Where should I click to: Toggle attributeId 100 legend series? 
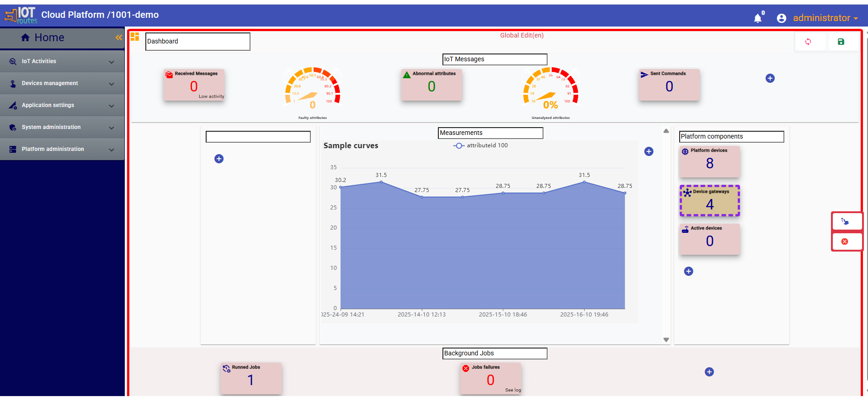(x=480, y=145)
